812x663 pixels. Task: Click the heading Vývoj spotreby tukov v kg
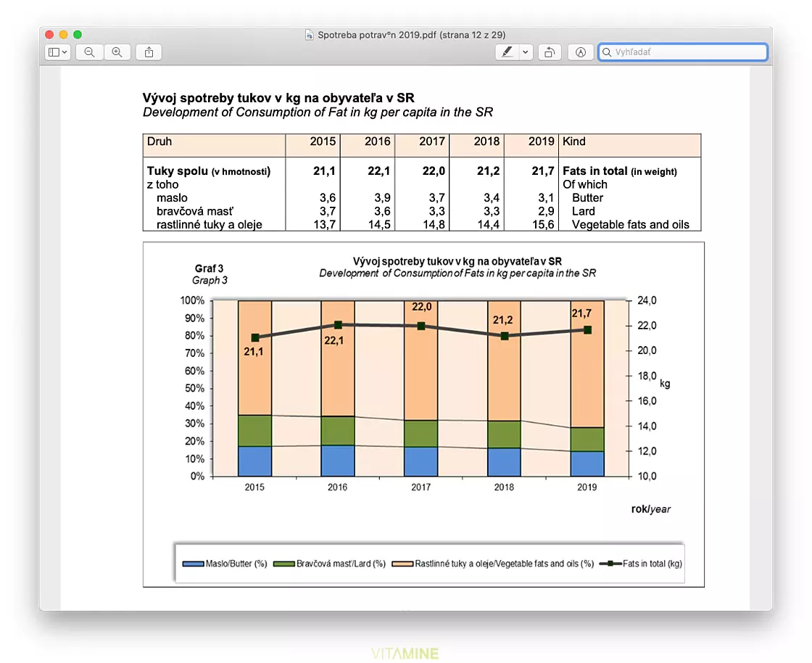click(278, 98)
